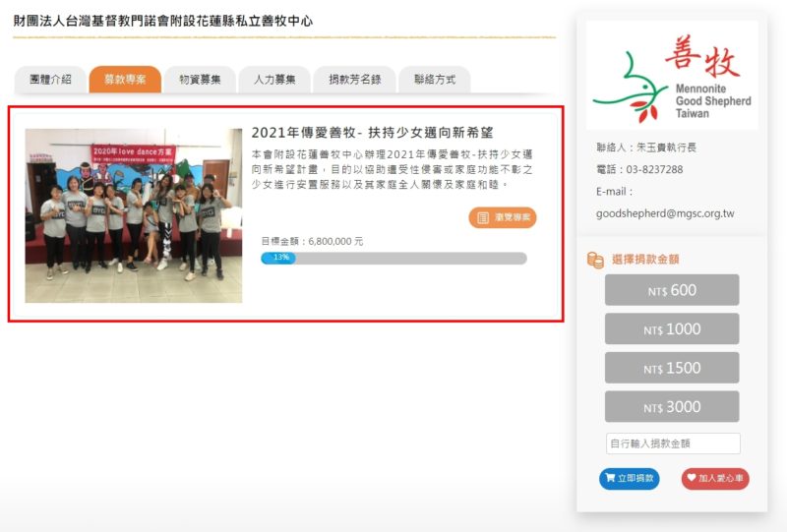Click the document icon in 瀏覽專案 button

(482, 218)
